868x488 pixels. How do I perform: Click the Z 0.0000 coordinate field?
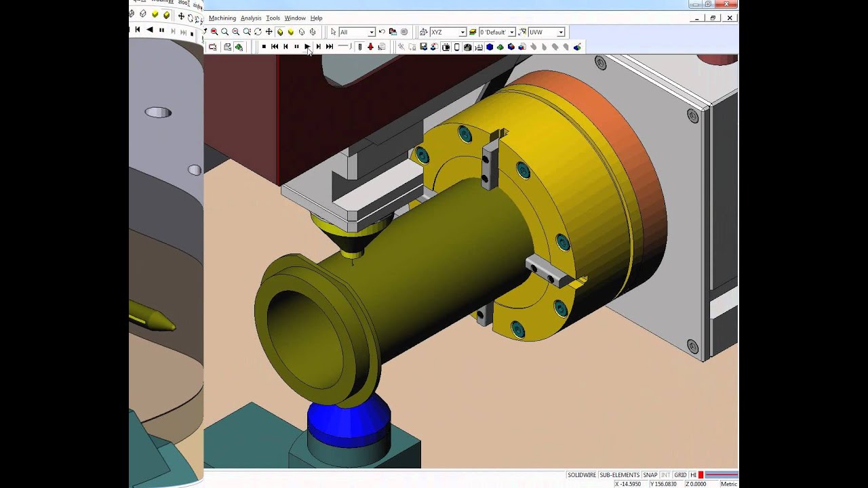(701, 484)
